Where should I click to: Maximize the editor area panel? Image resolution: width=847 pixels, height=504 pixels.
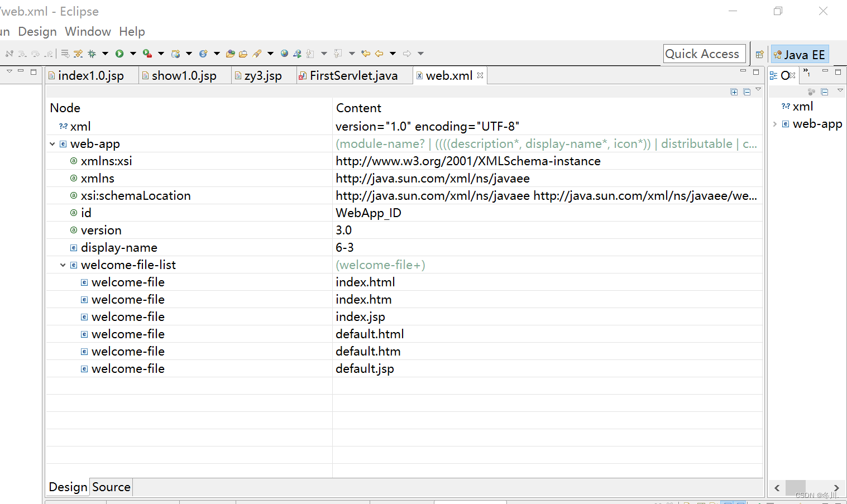(x=756, y=72)
